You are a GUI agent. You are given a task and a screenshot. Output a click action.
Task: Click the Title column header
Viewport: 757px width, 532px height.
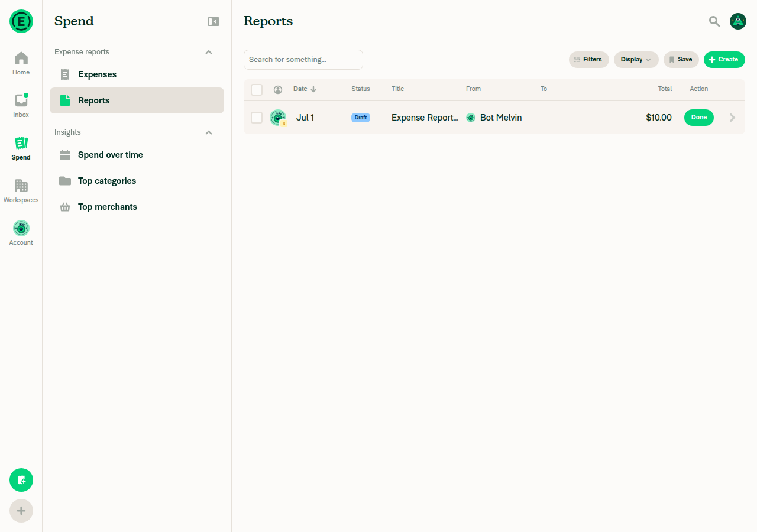coord(398,89)
